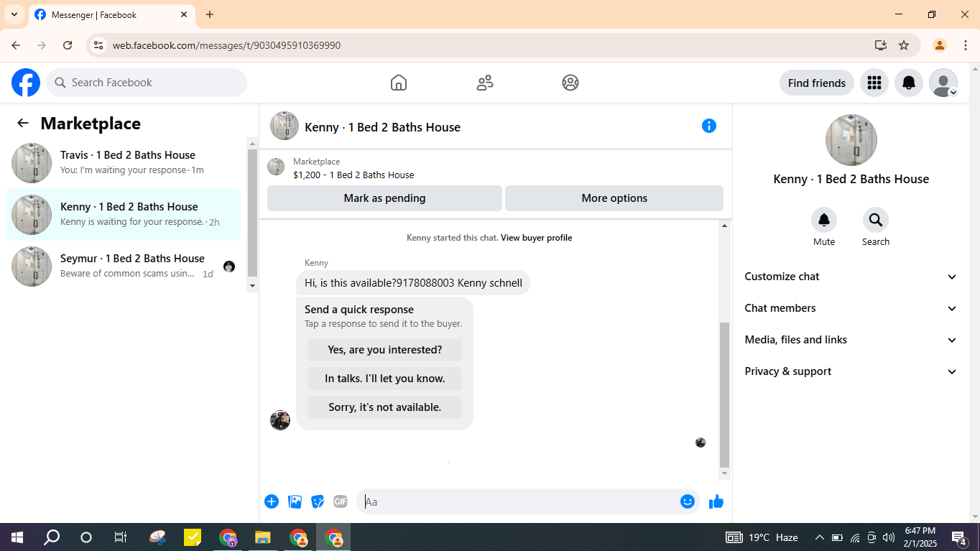980x551 pixels.
Task: Open the Travis conversation
Action: pyautogui.click(x=124, y=163)
